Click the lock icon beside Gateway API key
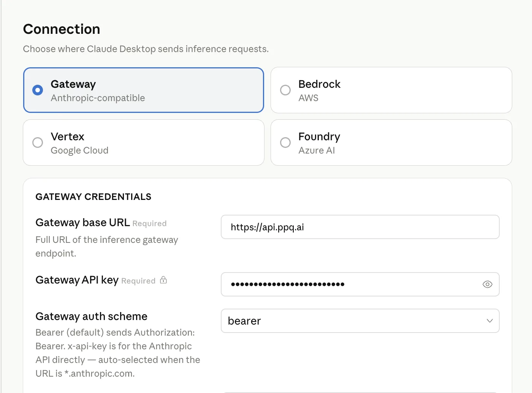 163,280
